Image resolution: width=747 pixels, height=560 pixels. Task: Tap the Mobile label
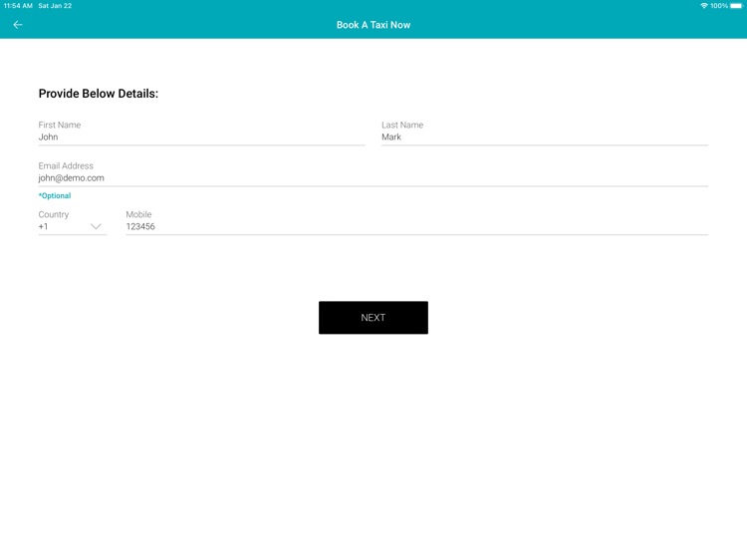[x=138, y=214]
